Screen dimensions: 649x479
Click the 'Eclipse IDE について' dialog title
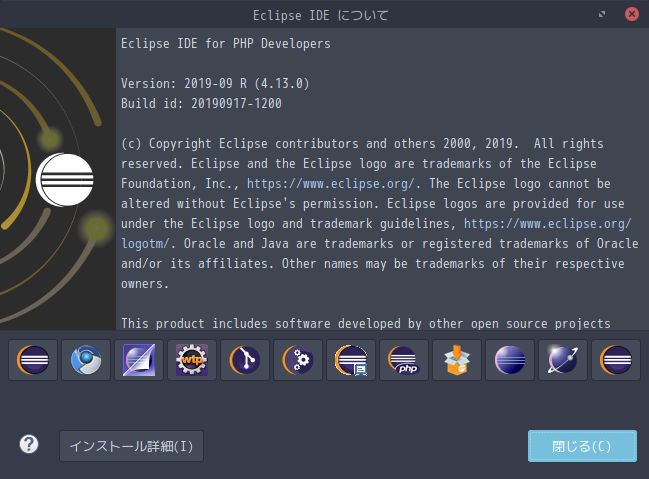point(321,15)
